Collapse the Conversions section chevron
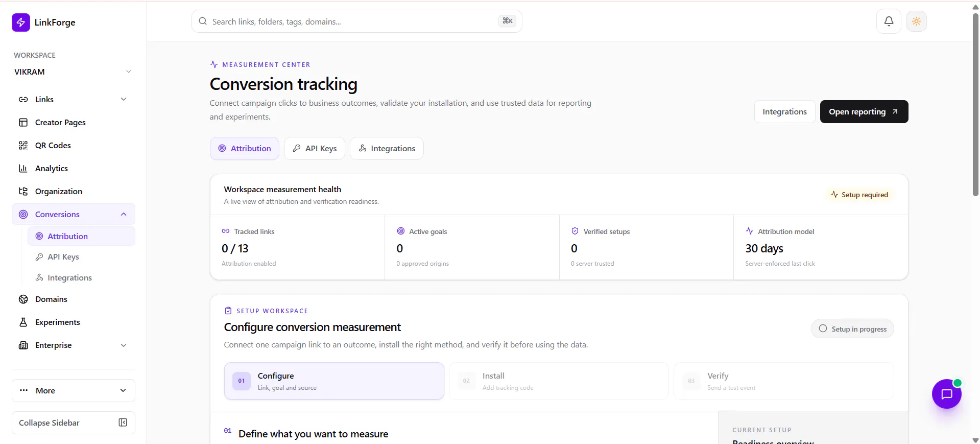980x444 pixels. [124, 214]
